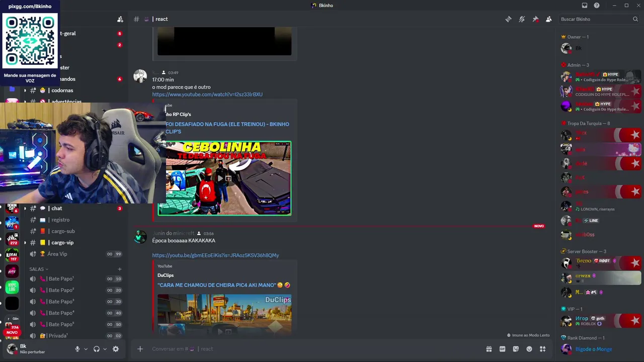Join Bate Papo³ voice channel
Viewport: 644px width, 362px height.
point(75,302)
